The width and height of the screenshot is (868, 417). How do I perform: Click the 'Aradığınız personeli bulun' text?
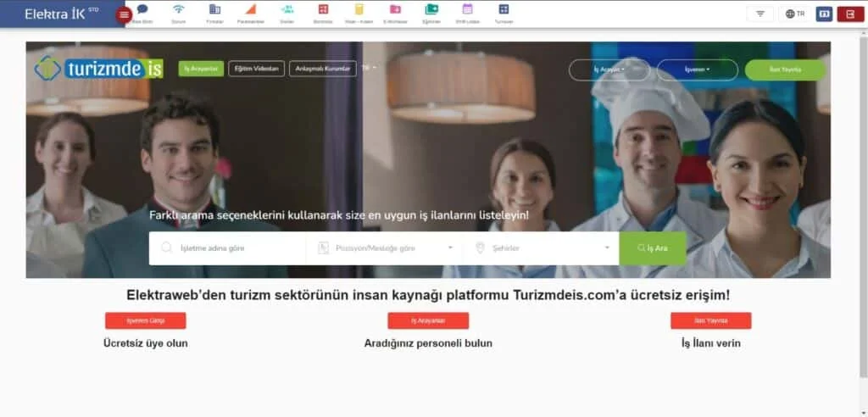tap(428, 343)
